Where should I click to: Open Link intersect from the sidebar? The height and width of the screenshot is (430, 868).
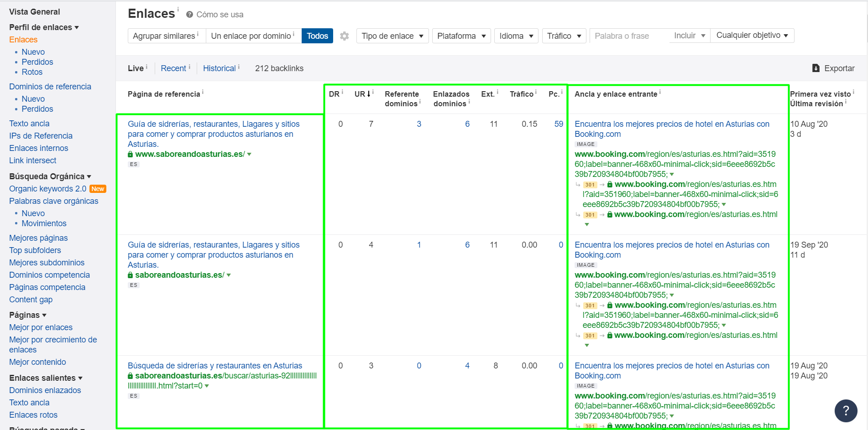[32, 161]
